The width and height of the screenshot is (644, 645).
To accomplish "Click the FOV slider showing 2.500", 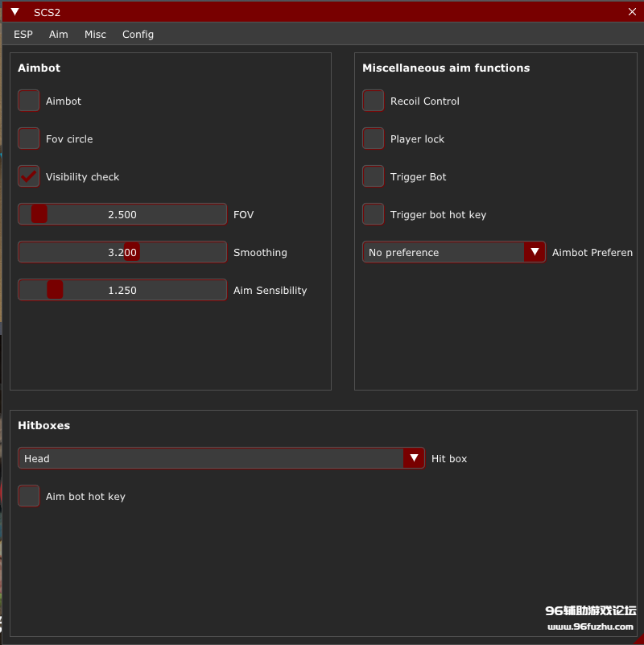I will coord(122,214).
